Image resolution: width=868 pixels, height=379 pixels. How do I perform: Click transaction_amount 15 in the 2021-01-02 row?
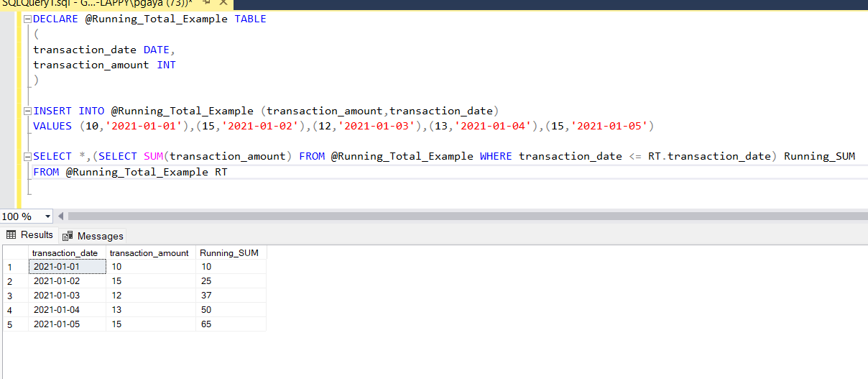click(x=152, y=281)
